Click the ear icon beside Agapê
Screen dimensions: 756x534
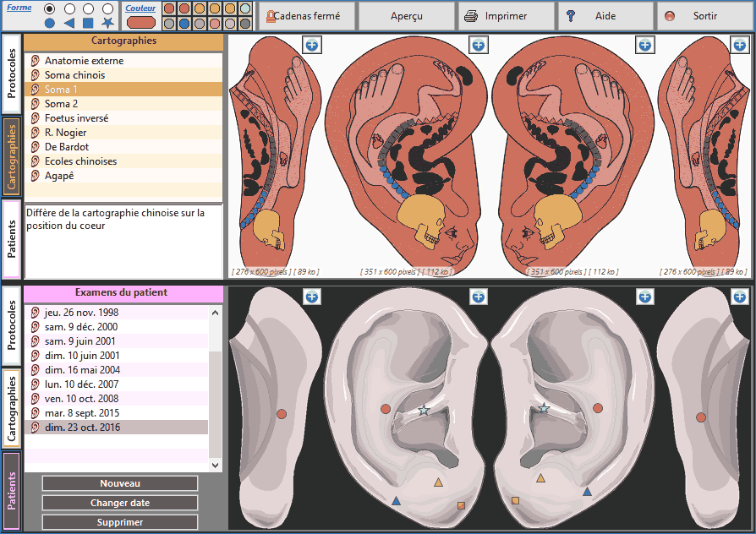pyautogui.click(x=36, y=176)
